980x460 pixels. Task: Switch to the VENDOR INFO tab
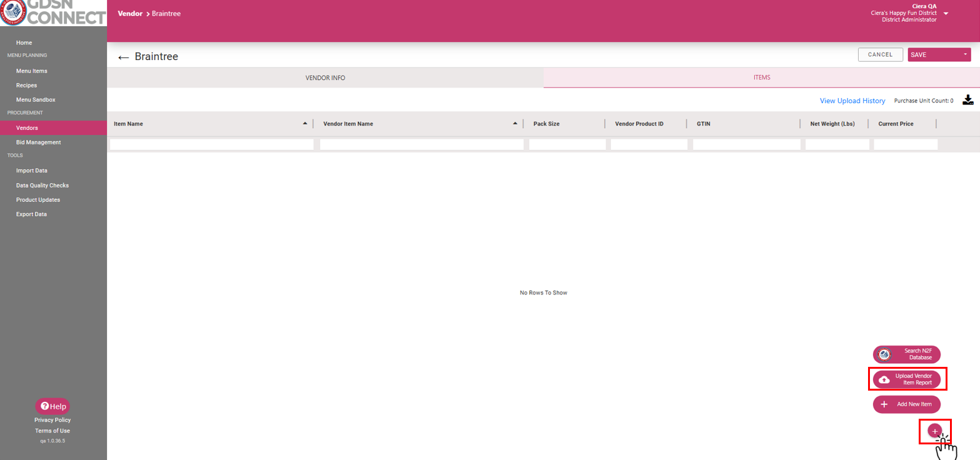[325, 77]
